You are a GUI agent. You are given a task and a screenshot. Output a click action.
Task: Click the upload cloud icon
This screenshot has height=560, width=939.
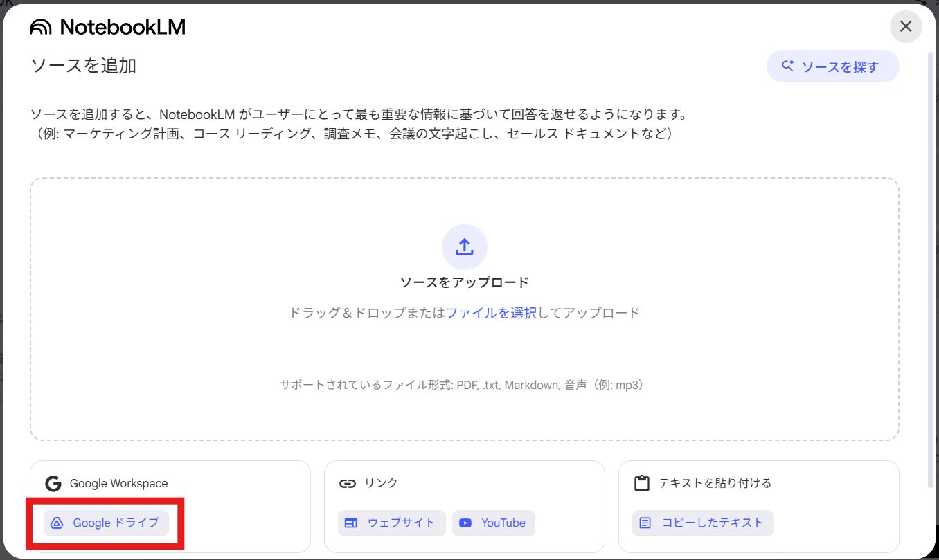click(464, 246)
